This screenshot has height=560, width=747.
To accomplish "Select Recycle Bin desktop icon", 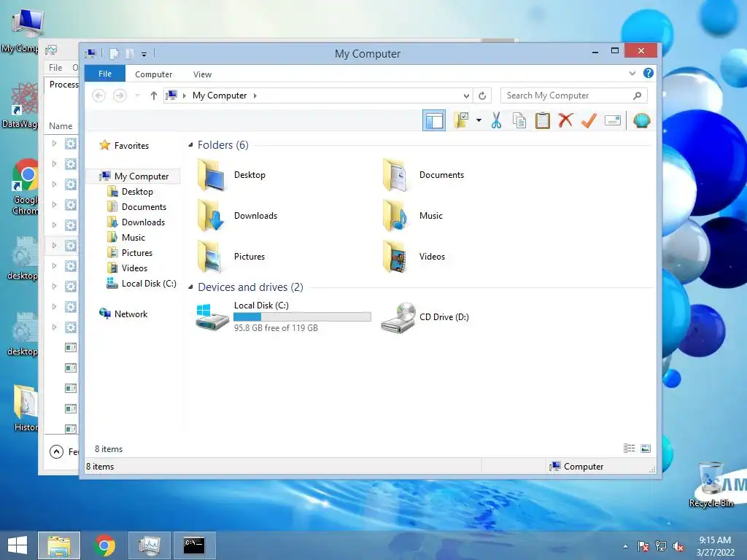I will pyautogui.click(x=711, y=485).
